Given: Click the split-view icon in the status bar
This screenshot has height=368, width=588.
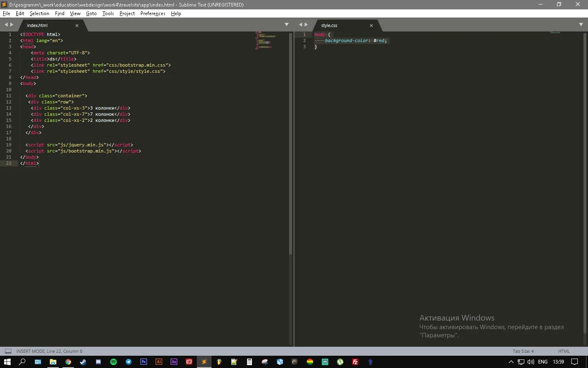Looking at the screenshot, I should tap(8, 351).
